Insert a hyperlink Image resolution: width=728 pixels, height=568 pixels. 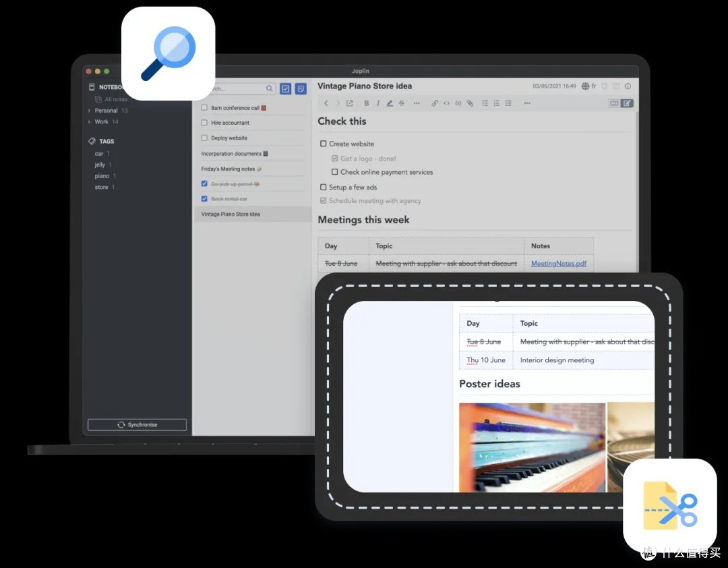434,103
